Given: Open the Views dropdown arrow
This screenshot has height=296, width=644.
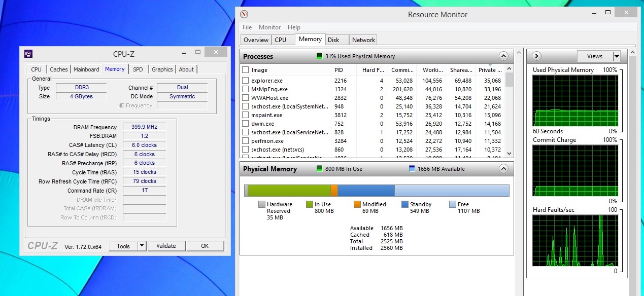Looking at the screenshot, I should pyautogui.click(x=617, y=56).
